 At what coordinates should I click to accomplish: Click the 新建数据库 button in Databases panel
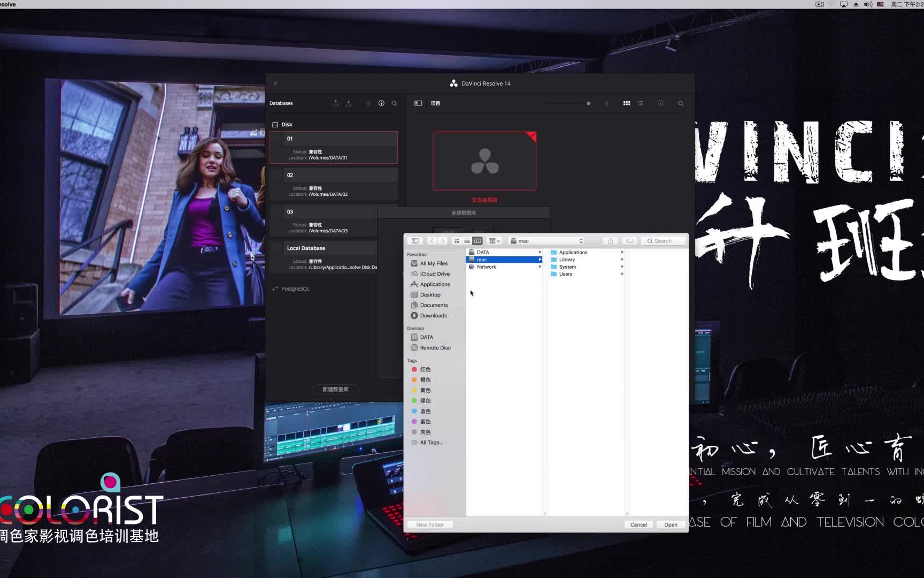pyautogui.click(x=335, y=389)
